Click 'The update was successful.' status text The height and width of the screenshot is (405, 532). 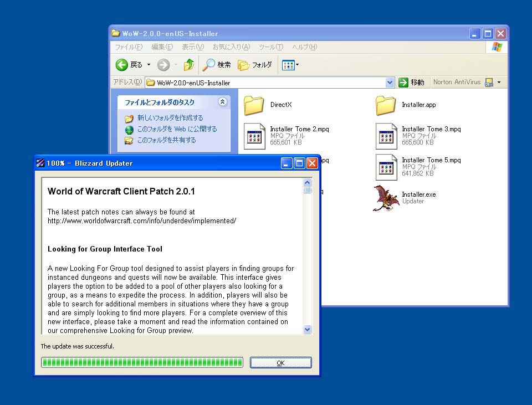coord(78,346)
